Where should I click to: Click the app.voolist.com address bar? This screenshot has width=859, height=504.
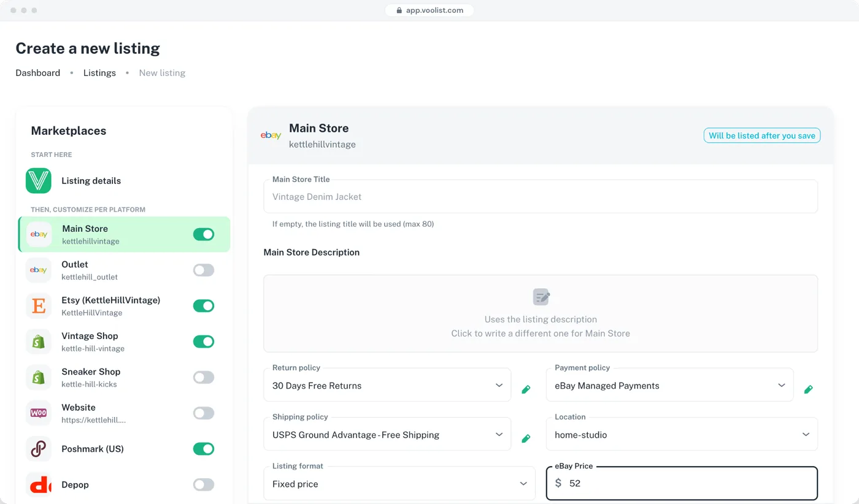point(429,10)
